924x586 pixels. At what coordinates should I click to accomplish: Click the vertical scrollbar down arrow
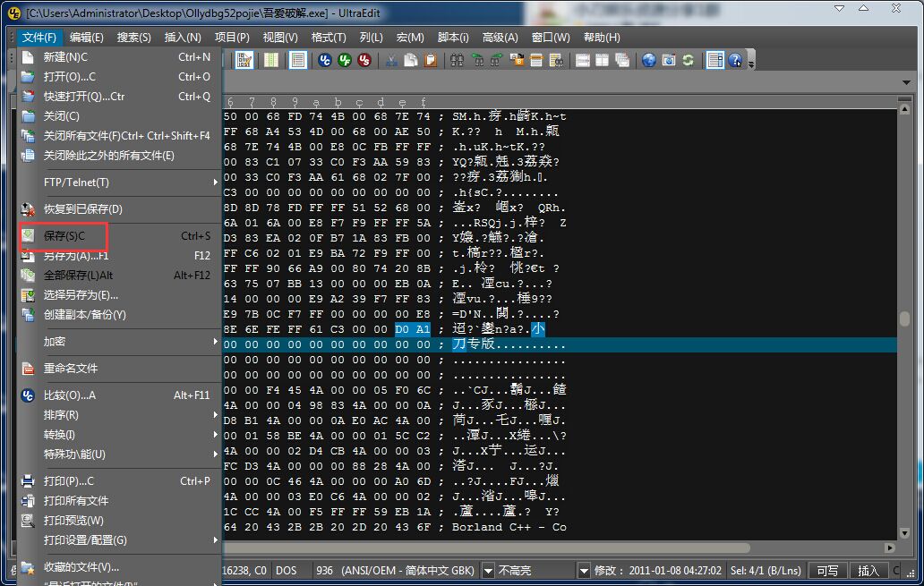click(x=904, y=533)
